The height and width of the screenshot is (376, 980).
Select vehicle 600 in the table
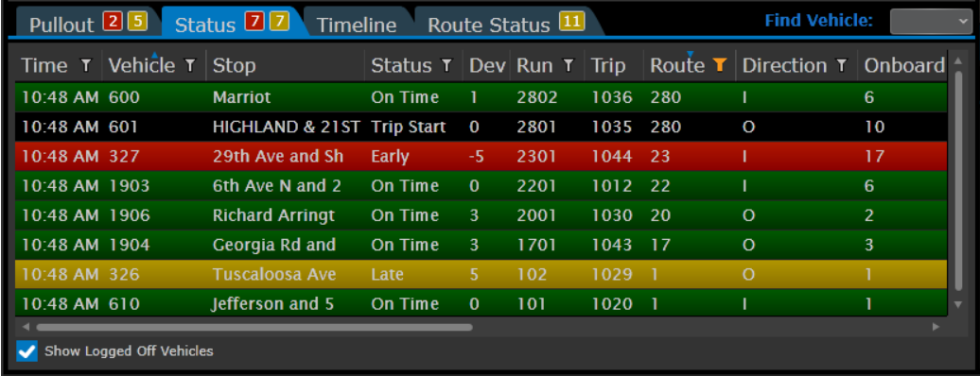click(123, 97)
